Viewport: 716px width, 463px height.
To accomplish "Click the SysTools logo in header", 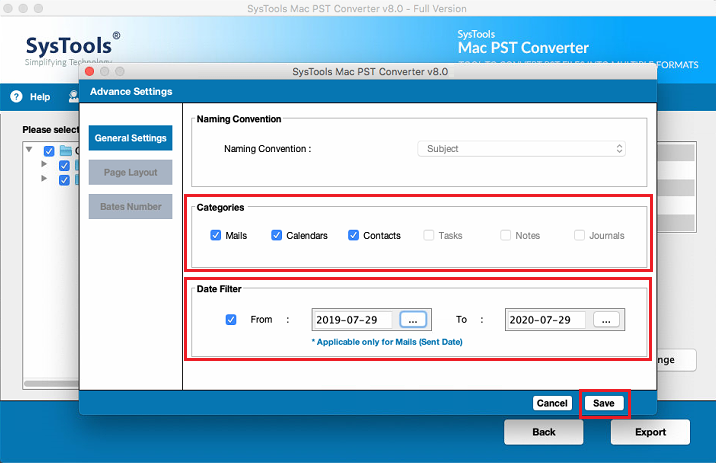I will point(72,49).
